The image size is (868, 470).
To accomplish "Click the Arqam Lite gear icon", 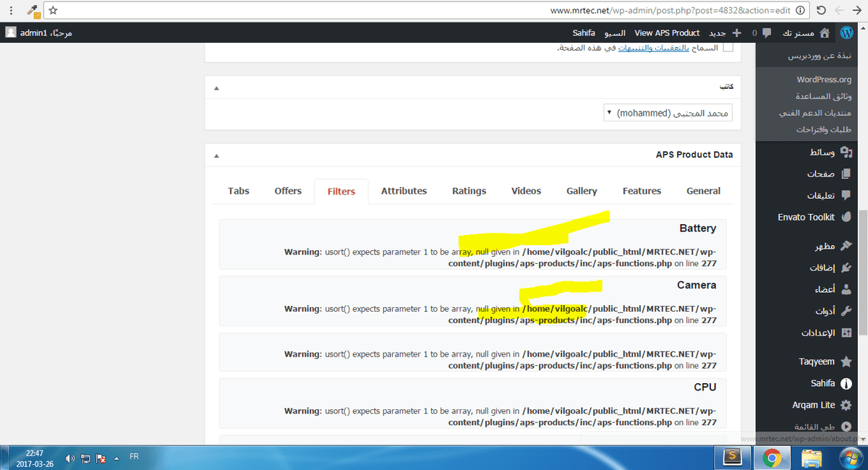I will click(x=846, y=405).
